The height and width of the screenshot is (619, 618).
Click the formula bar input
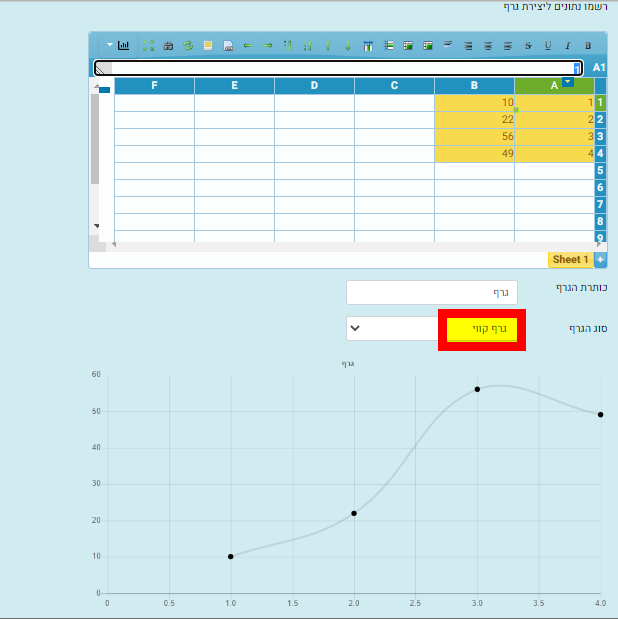click(x=338, y=68)
